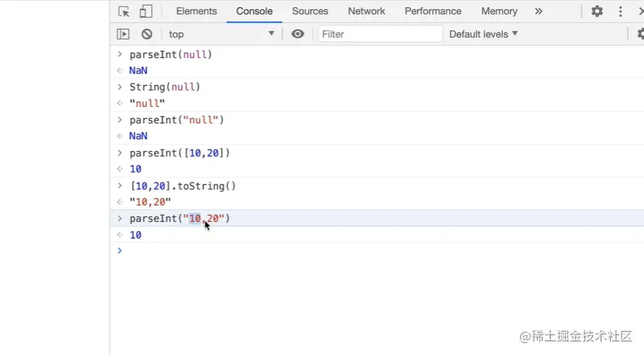644x355 pixels.
Task: Toggle the device toolbar icon
Action: pyautogui.click(x=146, y=11)
